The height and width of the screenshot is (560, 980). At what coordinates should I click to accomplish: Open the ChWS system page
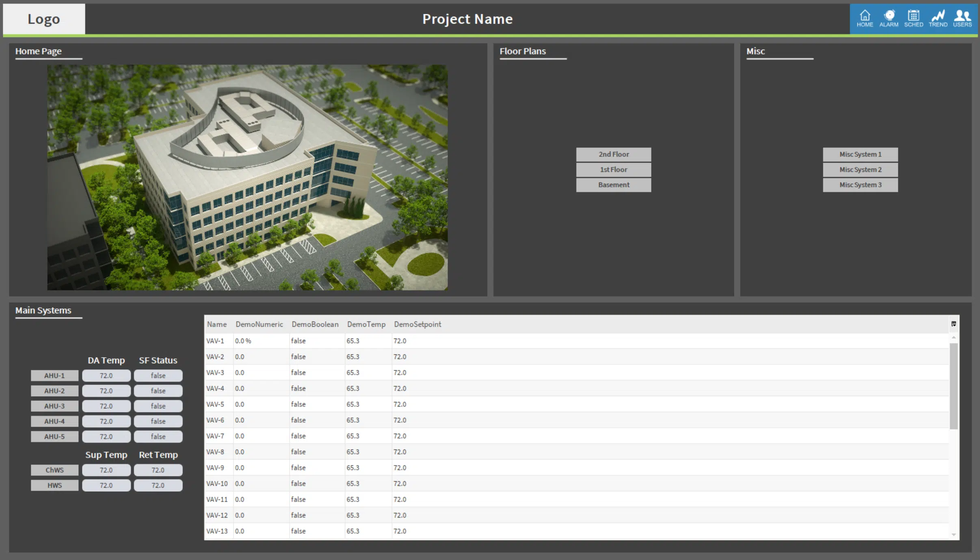[x=54, y=470]
